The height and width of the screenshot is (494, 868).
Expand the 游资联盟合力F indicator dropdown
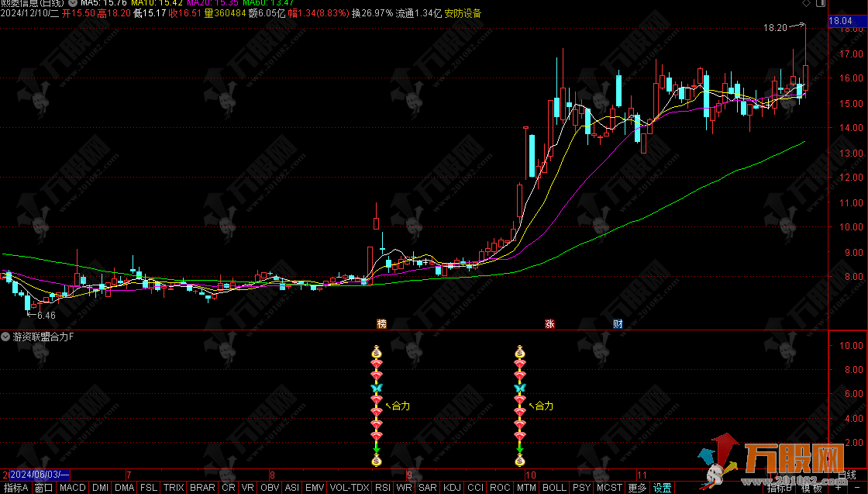point(5,337)
